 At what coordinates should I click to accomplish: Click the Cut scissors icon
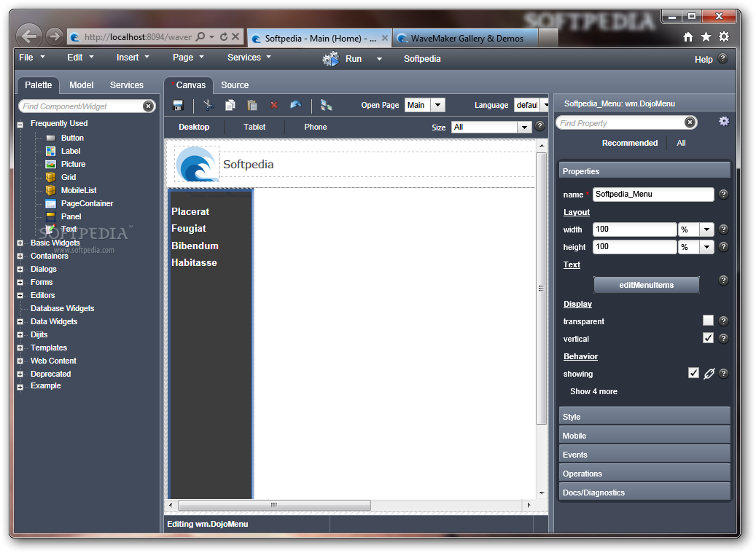point(209,105)
